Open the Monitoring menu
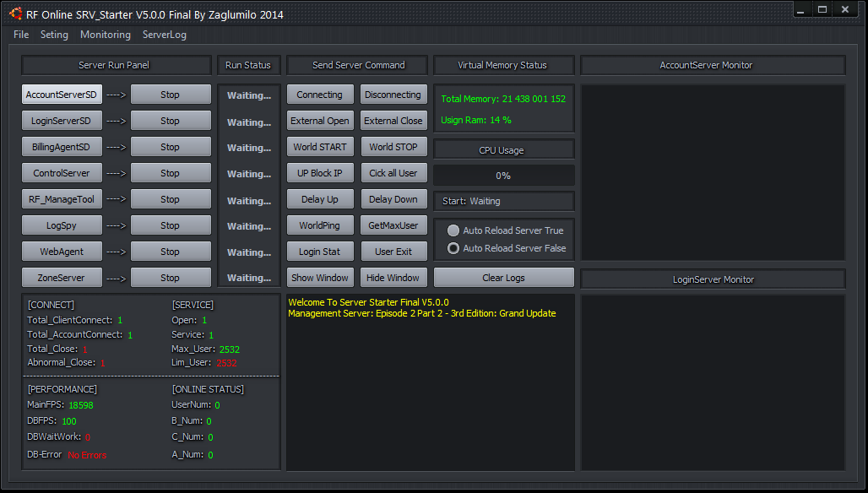The width and height of the screenshot is (868, 493). (x=106, y=35)
